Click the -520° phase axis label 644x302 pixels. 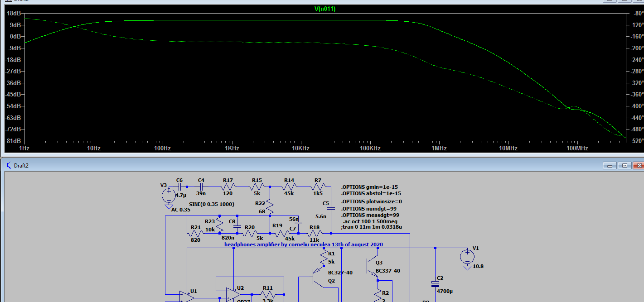(637, 141)
